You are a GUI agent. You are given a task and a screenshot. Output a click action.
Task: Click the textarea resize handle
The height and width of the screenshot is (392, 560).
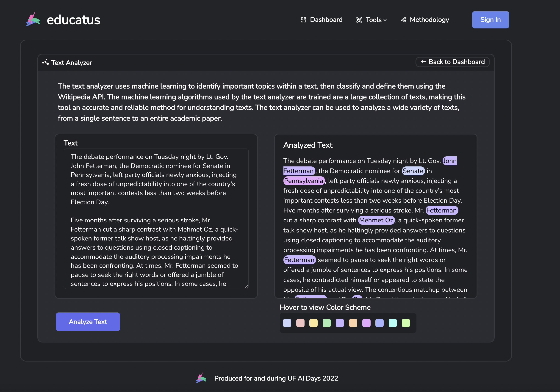point(246,287)
